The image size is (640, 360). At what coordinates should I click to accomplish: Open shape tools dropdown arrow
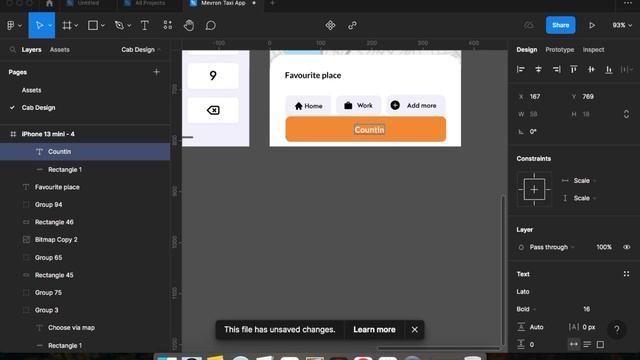(x=102, y=26)
